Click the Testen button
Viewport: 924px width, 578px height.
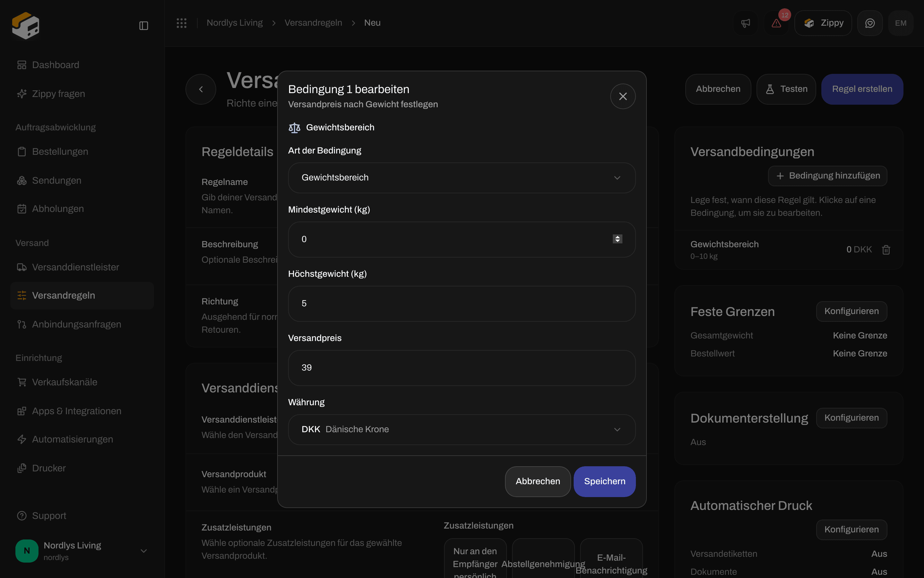pos(786,89)
